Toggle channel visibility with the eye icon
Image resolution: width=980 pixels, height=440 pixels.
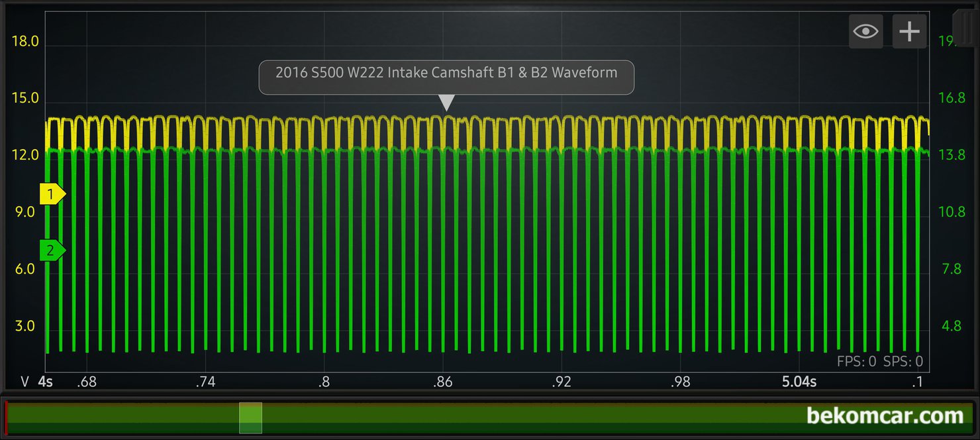(865, 31)
